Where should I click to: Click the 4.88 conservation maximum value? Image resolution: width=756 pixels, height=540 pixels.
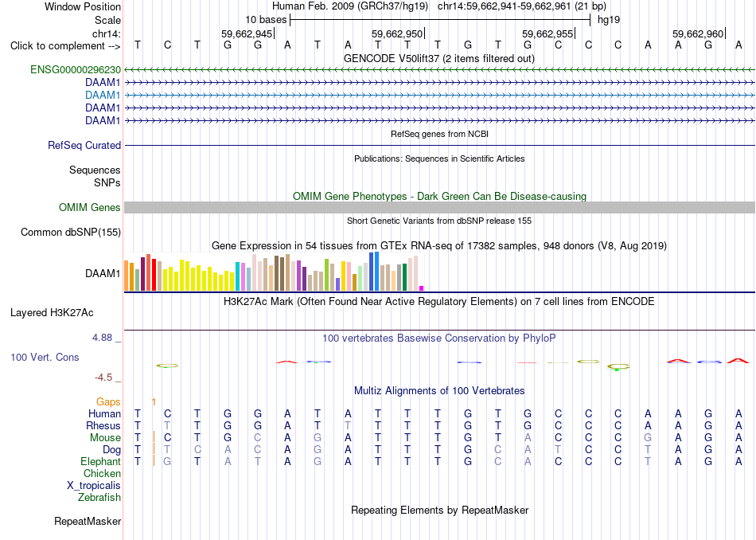[102, 338]
